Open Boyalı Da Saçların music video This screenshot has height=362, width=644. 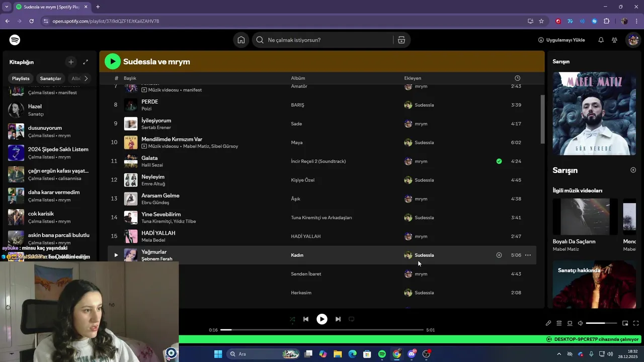pyautogui.click(x=585, y=225)
